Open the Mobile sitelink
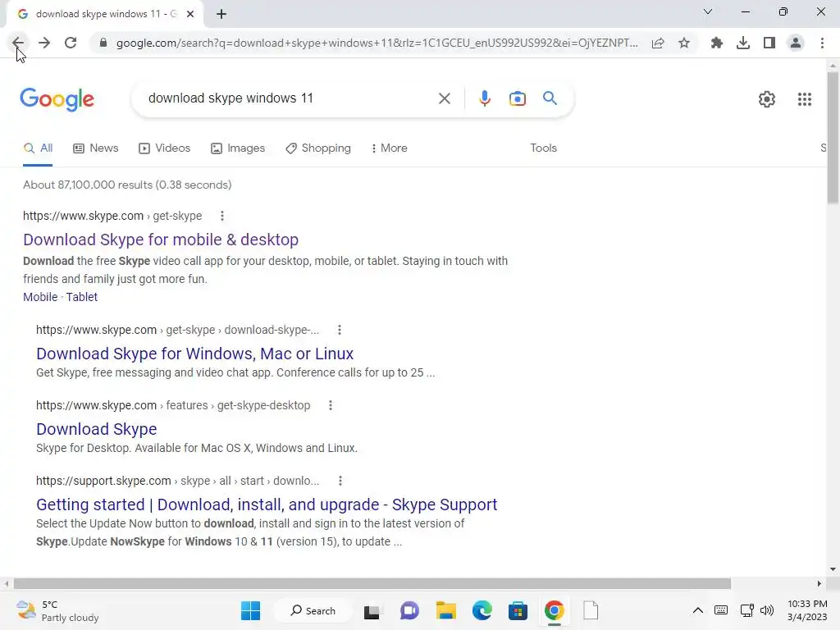The image size is (840, 630). (40, 297)
